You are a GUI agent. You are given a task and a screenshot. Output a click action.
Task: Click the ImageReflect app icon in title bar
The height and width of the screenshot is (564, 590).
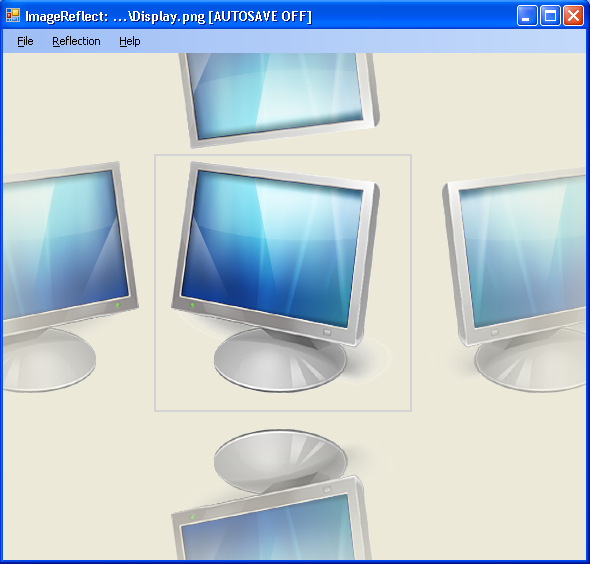(13, 15)
